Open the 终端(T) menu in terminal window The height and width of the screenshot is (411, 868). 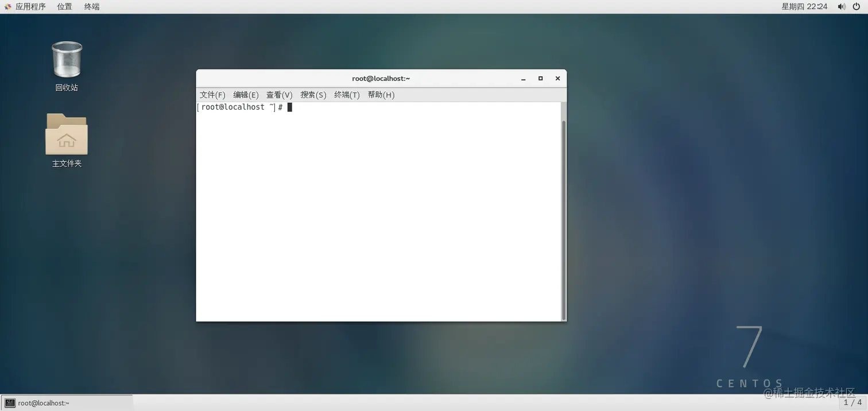(x=347, y=95)
